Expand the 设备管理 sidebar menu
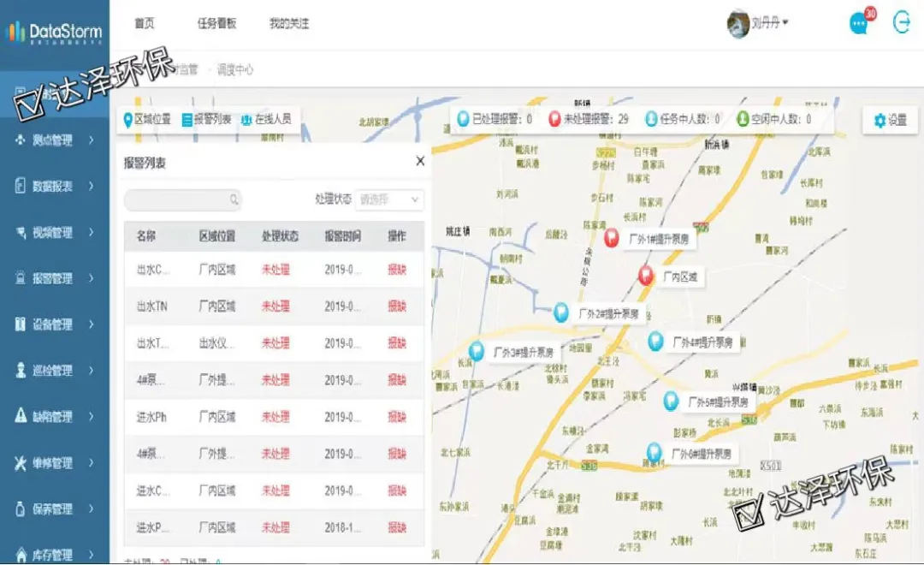The width and height of the screenshot is (924, 565). click(x=55, y=324)
